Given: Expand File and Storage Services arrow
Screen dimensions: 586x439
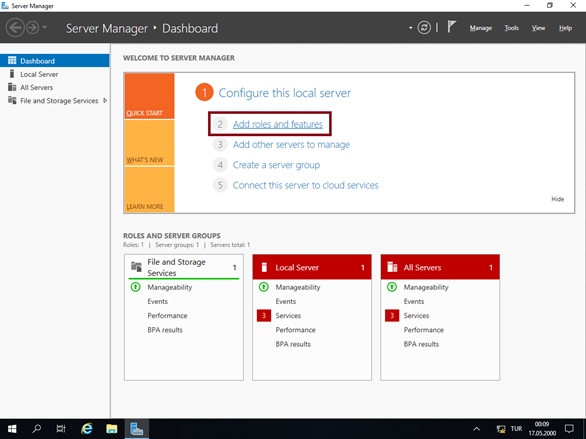Looking at the screenshot, I should 105,101.
